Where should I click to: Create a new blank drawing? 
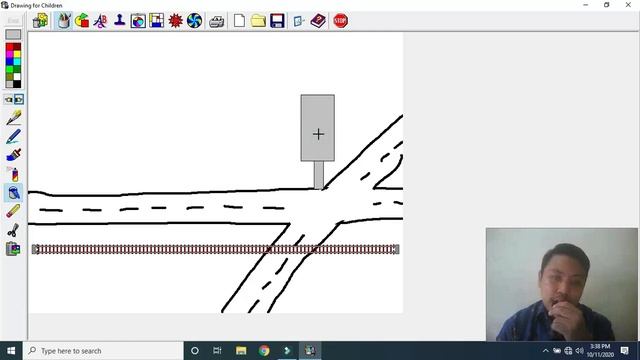pyautogui.click(x=239, y=20)
